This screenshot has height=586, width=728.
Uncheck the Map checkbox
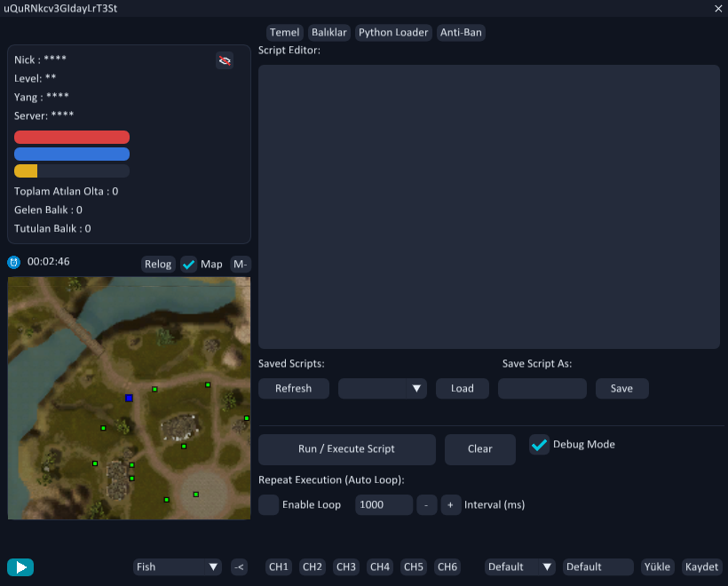coord(188,265)
